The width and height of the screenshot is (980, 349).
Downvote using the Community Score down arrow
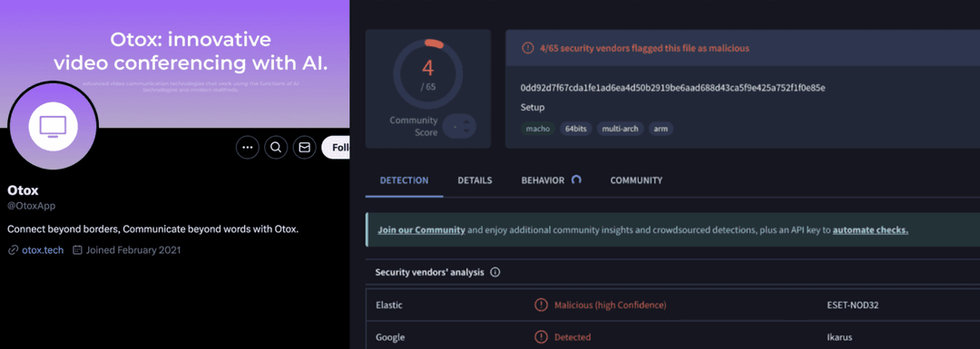(x=466, y=131)
